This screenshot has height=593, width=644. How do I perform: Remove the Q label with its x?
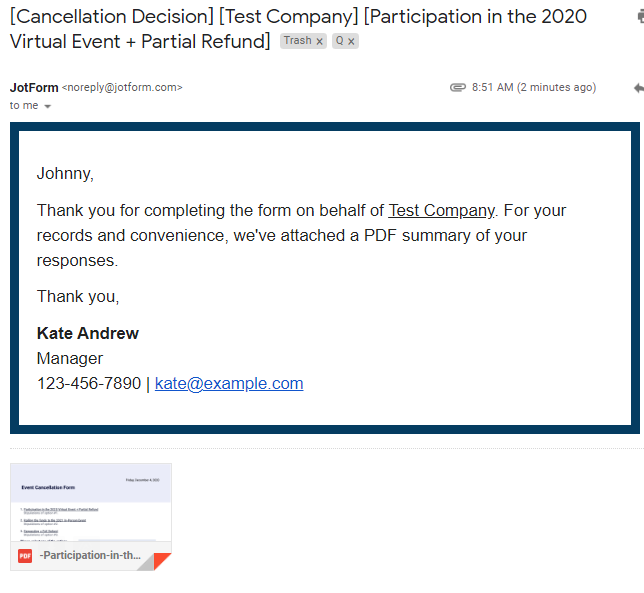click(x=351, y=41)
